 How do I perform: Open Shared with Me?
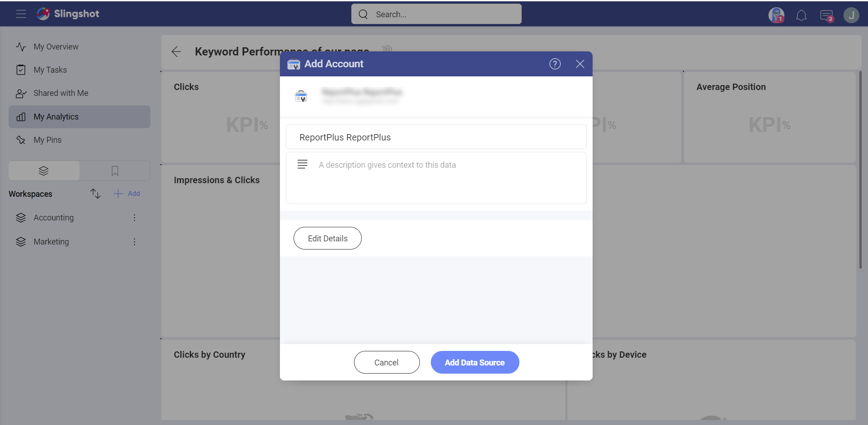[80, 93]
